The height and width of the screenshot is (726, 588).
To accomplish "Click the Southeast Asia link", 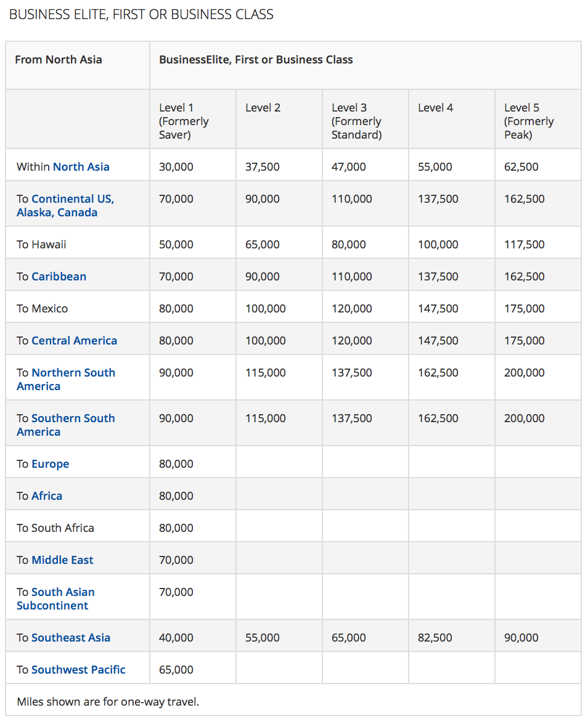I will (x=71, y=638).
